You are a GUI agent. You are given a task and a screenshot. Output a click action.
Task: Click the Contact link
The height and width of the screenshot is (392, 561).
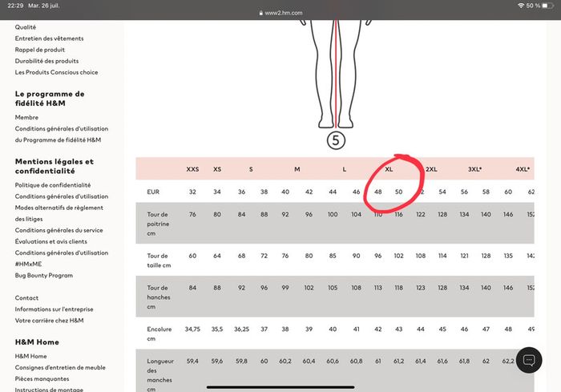[26, 297]
